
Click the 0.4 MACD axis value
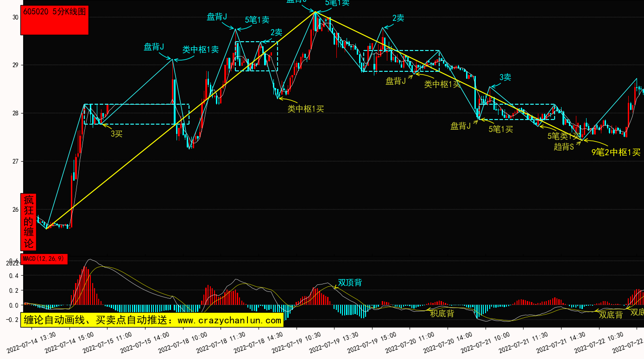[13, 276]
